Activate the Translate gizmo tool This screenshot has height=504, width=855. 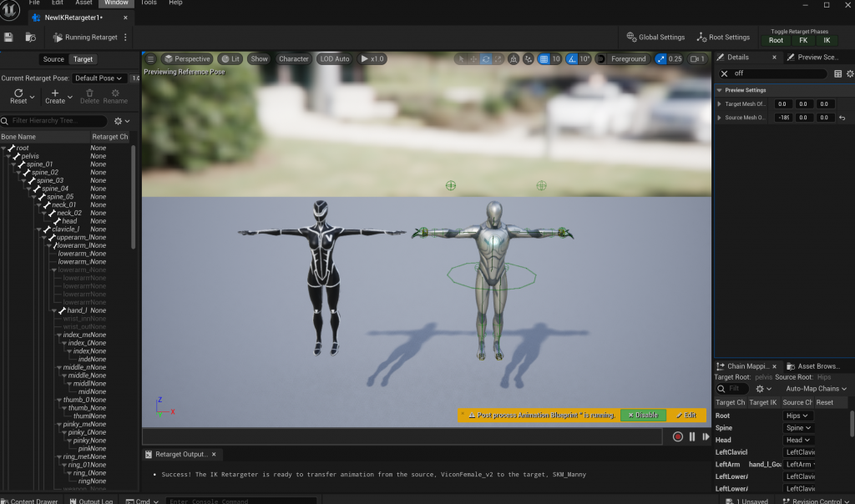(473, 59)
